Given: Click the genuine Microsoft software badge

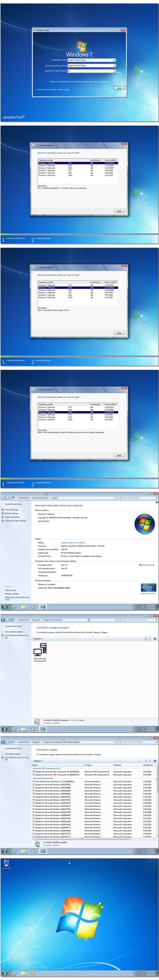Looking at the screenshot, I should [x=148, y=587].
